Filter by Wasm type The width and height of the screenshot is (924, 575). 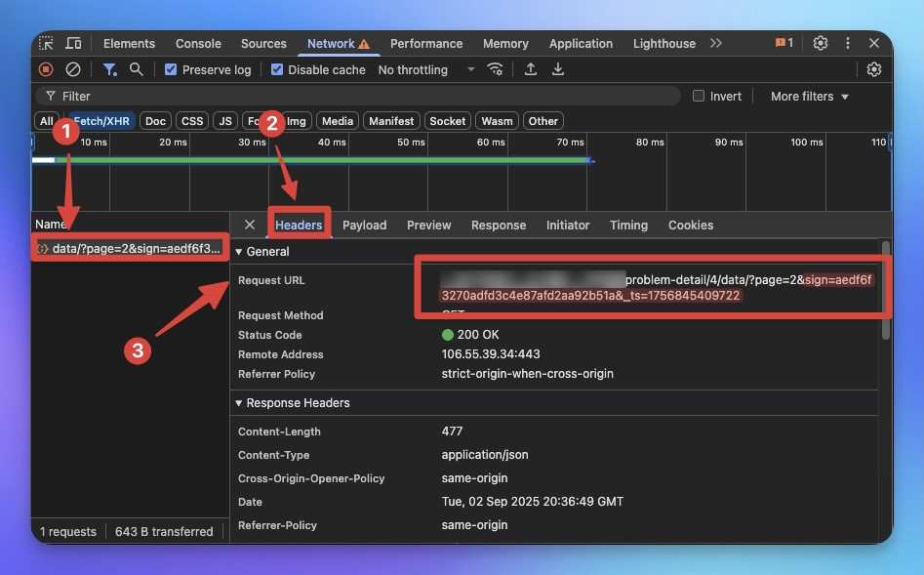coord(497,121)
